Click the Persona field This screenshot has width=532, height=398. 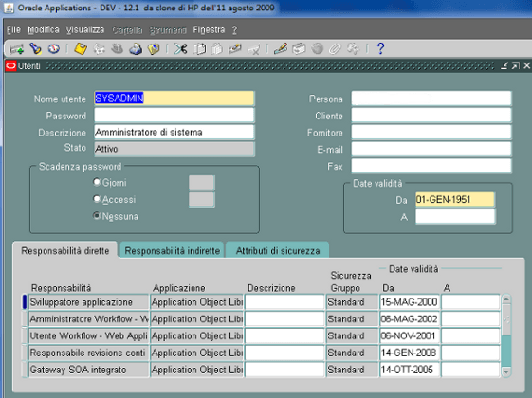click(431, 99)
